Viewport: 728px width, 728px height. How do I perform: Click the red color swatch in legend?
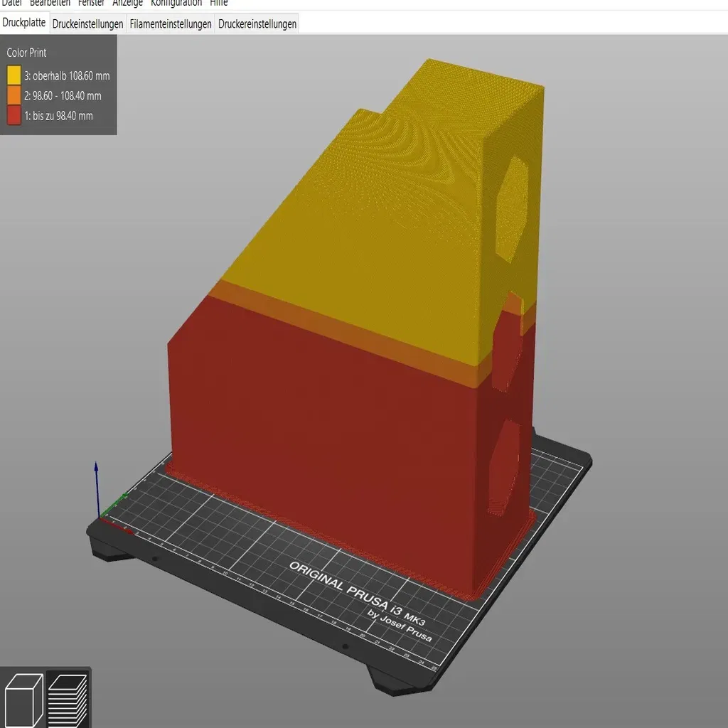(x=14, y=115)
